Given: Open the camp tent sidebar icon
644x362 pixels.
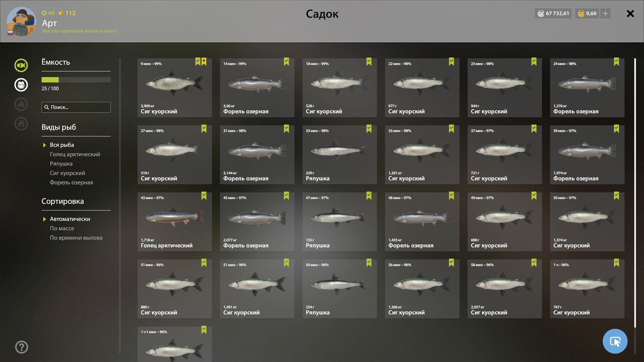Looking at the screenshot, I should [21, 104].
